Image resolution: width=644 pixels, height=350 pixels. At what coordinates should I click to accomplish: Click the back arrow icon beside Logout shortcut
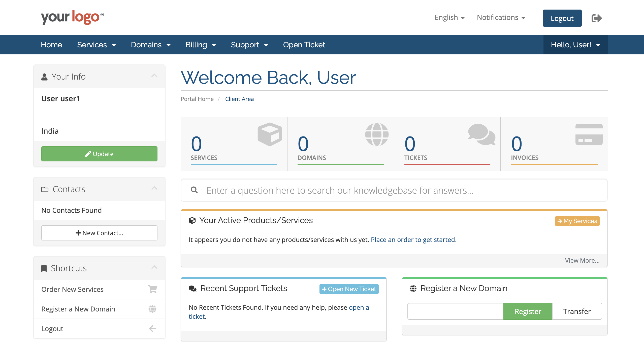coord(152,328)
